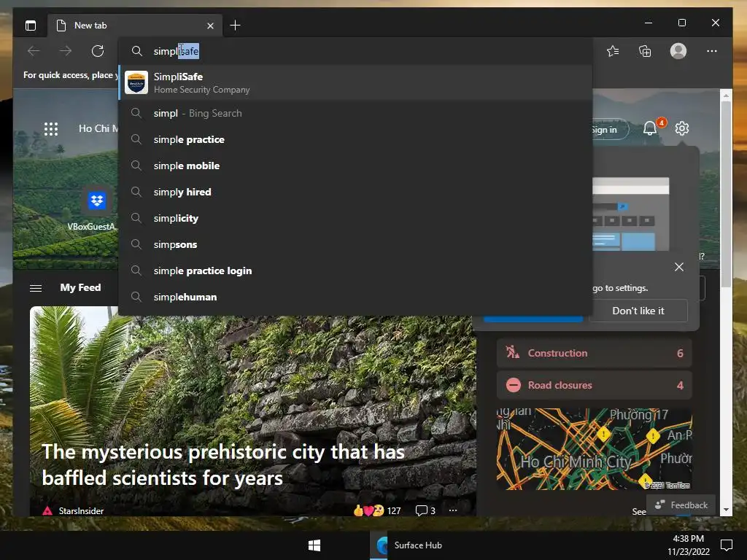Open the Construction traffic row
The image size is (747, 560).
pyautogui.click(x=594, y=353)
